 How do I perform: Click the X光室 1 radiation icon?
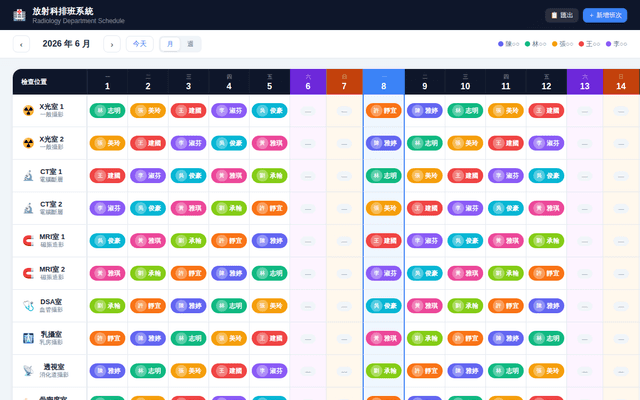pos(28,111)
